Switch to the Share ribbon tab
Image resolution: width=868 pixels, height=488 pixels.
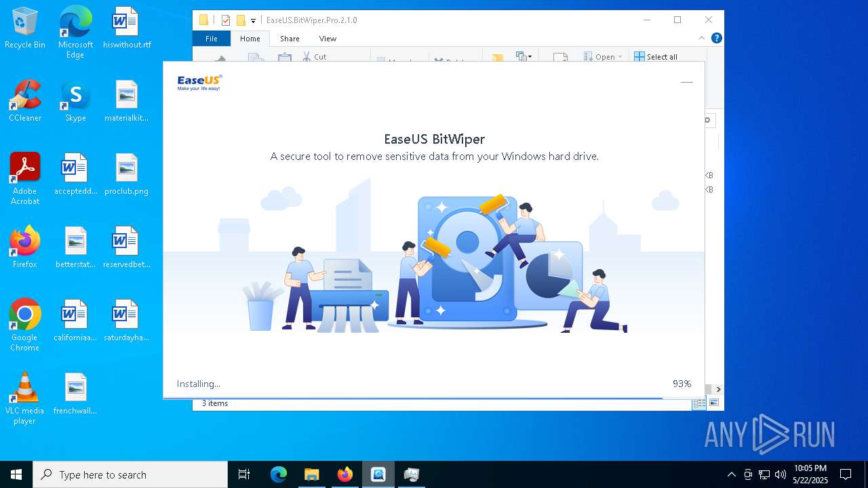[x=290, y=39]
